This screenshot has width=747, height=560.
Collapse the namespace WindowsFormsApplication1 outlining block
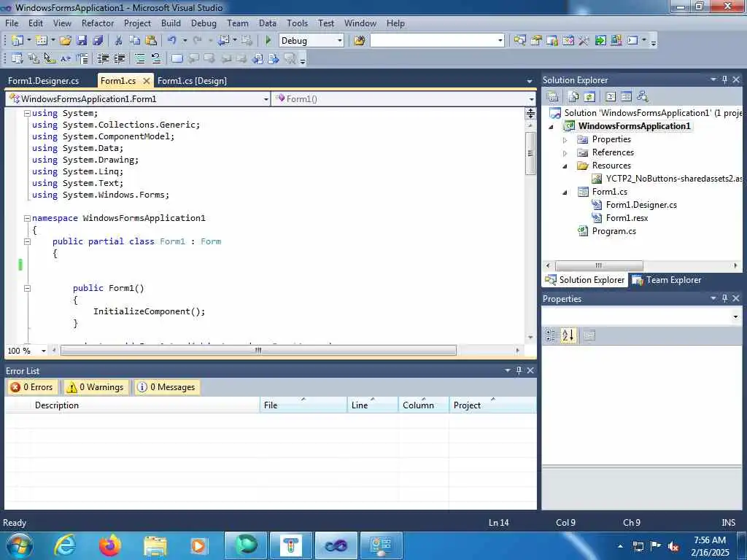coord(27,218)
